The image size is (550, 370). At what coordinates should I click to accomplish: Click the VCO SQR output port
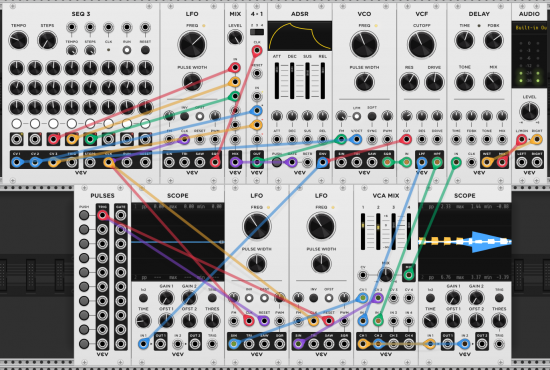click(x=387, y=162)
